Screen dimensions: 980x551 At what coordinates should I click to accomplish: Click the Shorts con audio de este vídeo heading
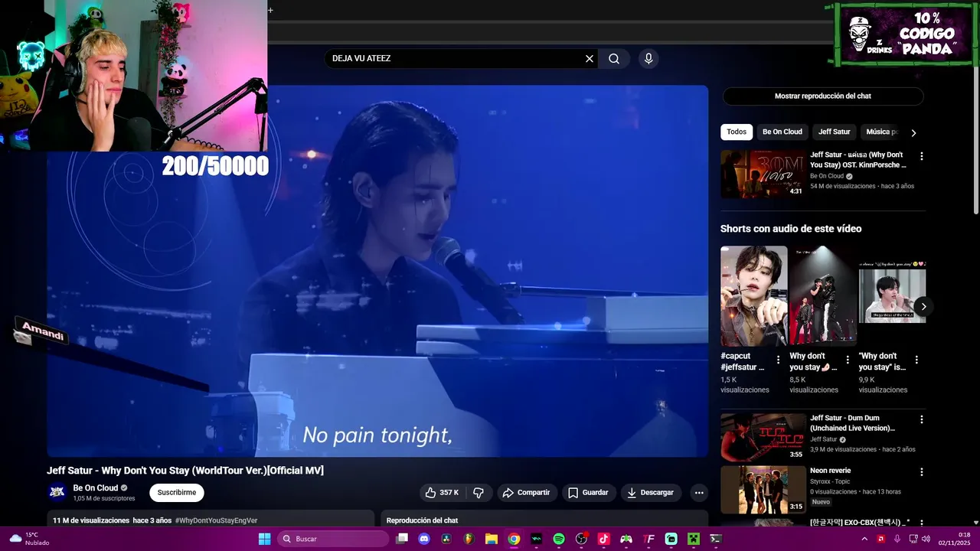[791, 229]
